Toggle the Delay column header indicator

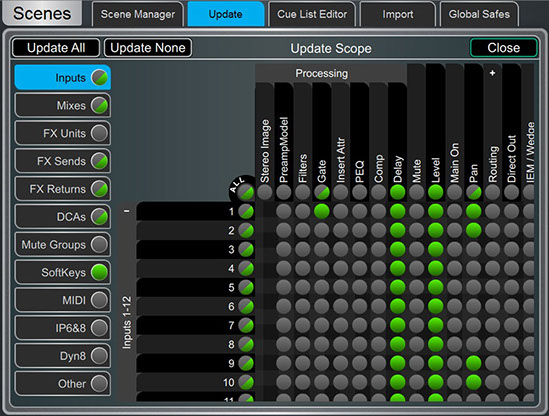point(397,192)
